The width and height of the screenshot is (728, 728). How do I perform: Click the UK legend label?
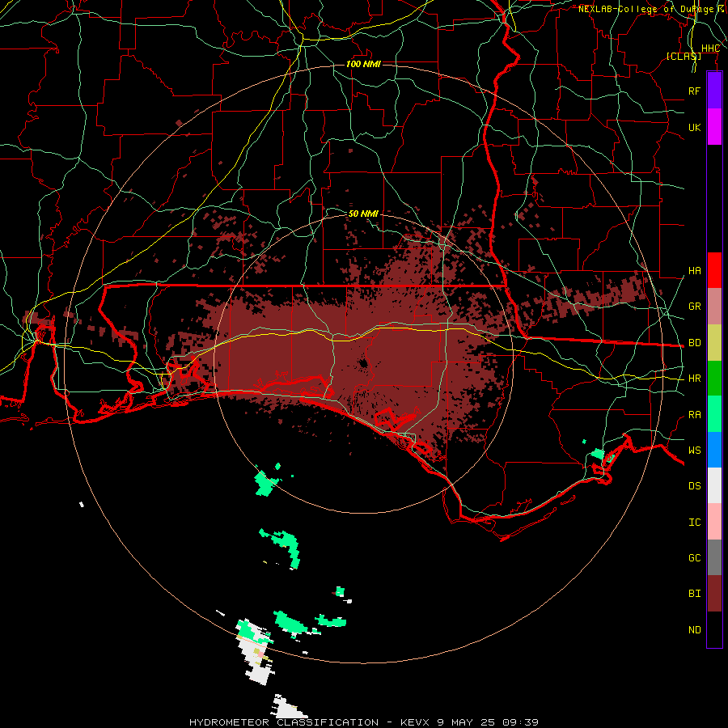(x=694, y=127)
